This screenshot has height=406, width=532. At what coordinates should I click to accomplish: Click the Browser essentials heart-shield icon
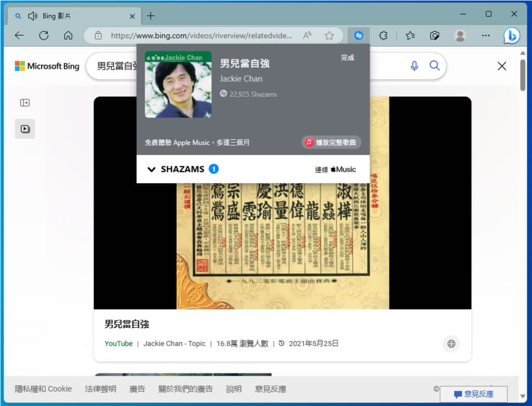click(x=435, y=35)
